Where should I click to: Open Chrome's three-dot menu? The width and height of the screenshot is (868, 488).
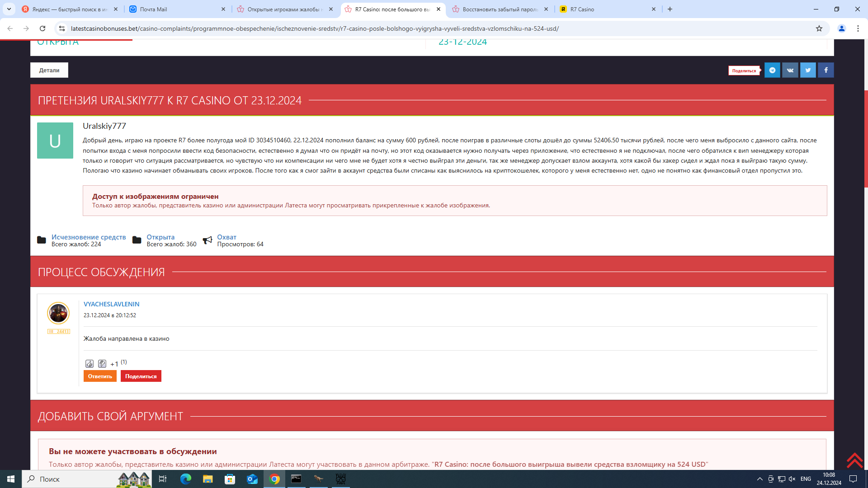click(858, 28)
